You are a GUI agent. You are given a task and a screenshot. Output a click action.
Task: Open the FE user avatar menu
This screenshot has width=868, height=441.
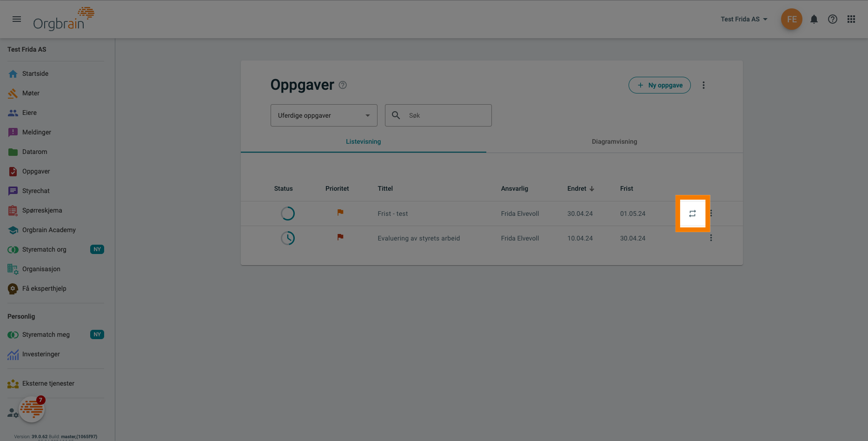[x=792, y=19]
